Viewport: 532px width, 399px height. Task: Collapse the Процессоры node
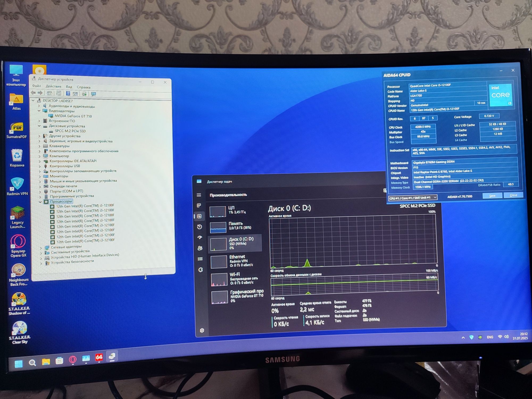(x=40, y=202)
